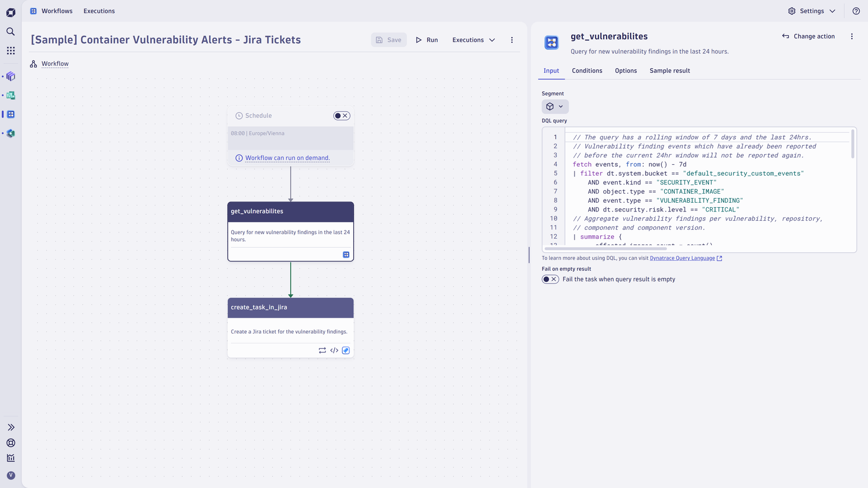
Task: Open Executions in the top navigation
Action: coord(99,11)
